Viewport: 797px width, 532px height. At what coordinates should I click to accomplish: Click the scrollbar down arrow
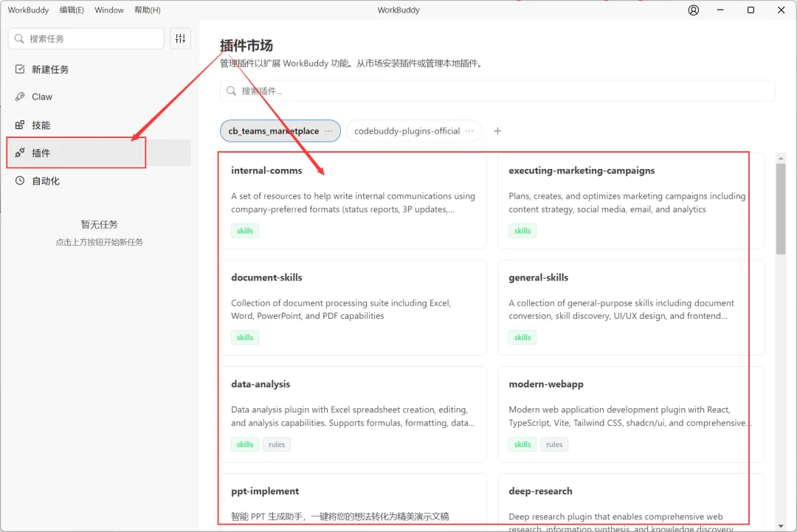pyautogui.click(x=781, y=526)
